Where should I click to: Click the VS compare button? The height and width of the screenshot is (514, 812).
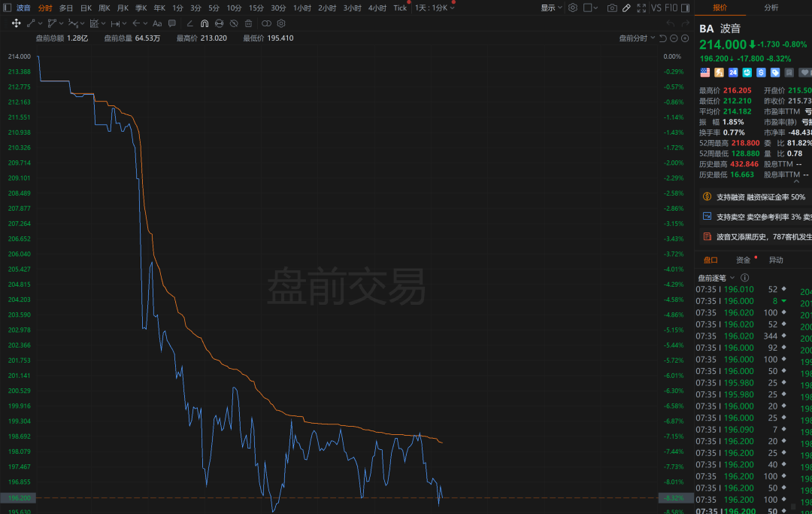point(656,8)
